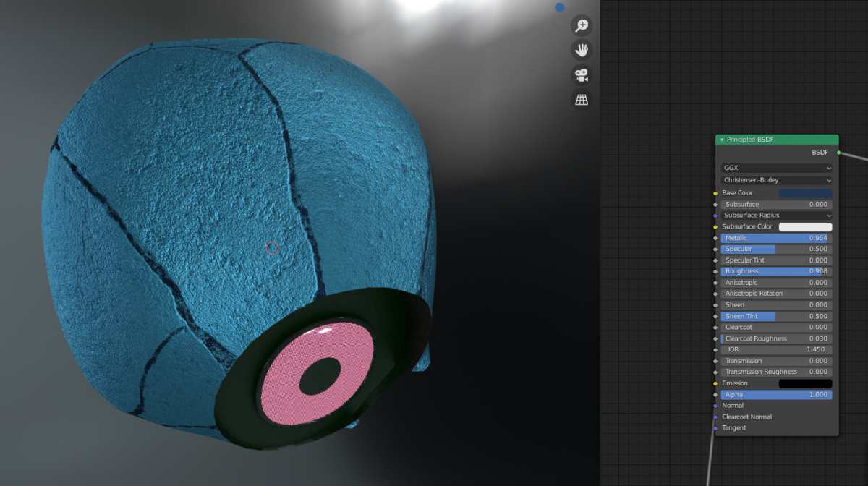Viewport: 868px width, 486px height.
Task: Click the Alpha slider
Action: (x=777, y=395)
